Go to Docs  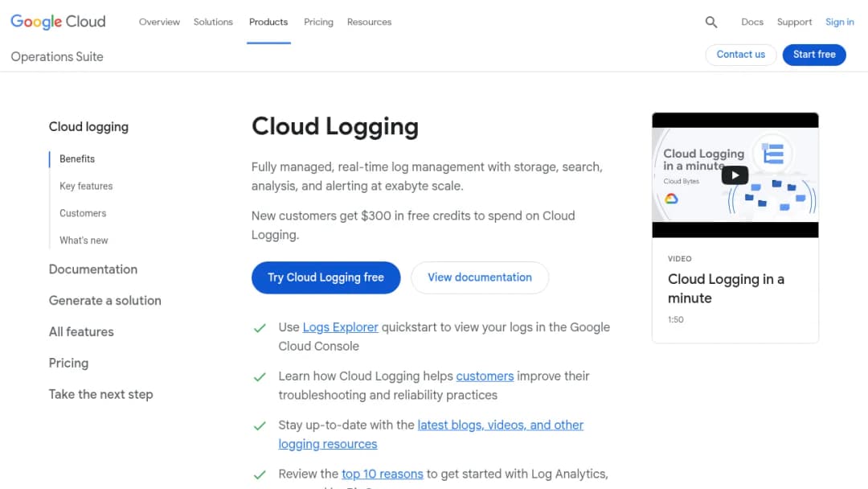click(751, 23)
